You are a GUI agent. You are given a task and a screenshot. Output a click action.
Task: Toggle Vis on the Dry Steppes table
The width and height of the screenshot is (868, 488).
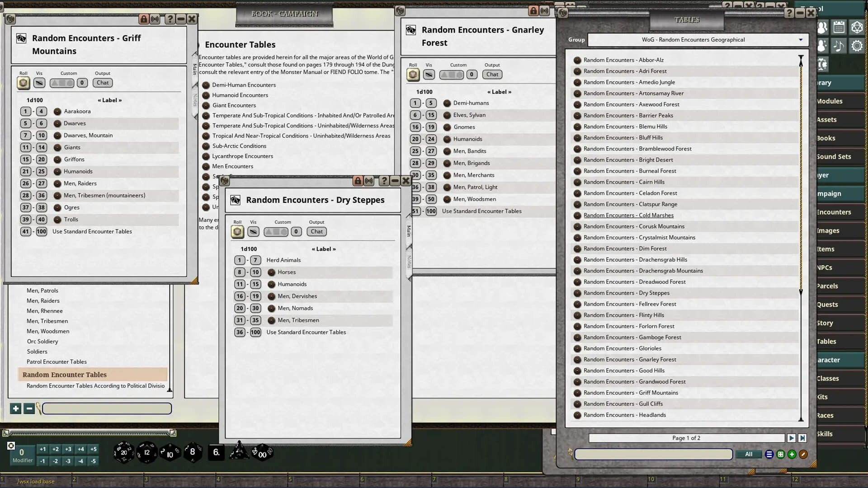pos(253,231)
